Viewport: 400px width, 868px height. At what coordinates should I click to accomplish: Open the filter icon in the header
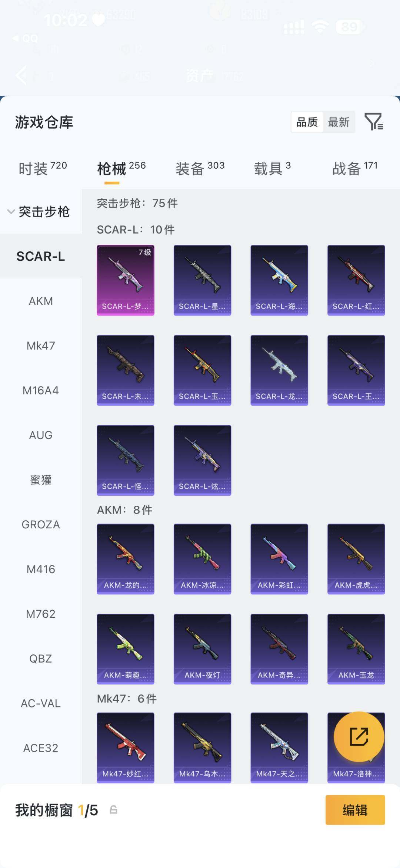[x=374, y=122]
